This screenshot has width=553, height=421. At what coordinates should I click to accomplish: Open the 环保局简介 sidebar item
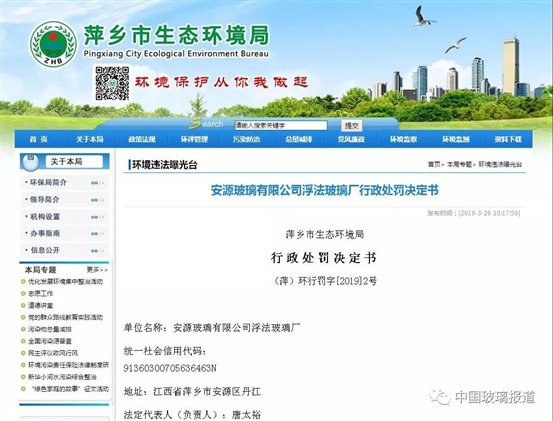[x=48, y=183]
